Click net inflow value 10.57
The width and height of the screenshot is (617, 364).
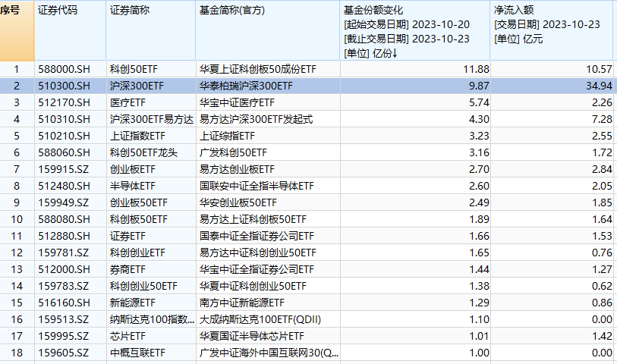point(600,69)
